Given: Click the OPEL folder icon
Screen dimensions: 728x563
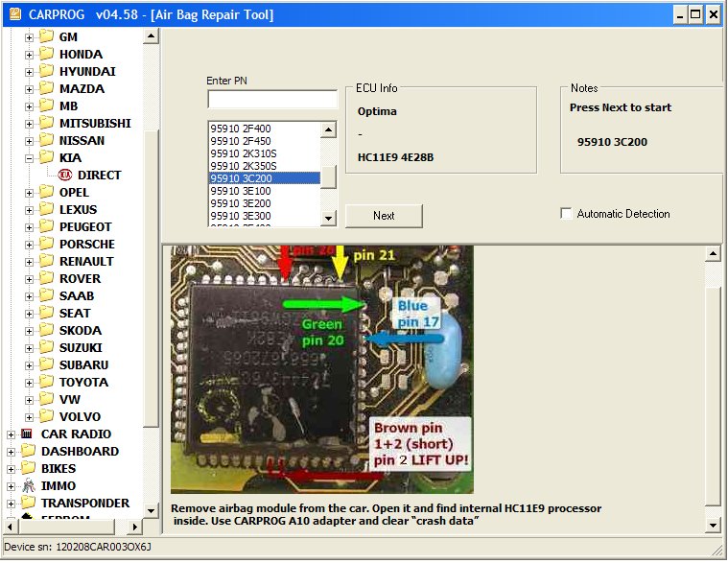Looking at the screenshot, I should coord(46,192).
